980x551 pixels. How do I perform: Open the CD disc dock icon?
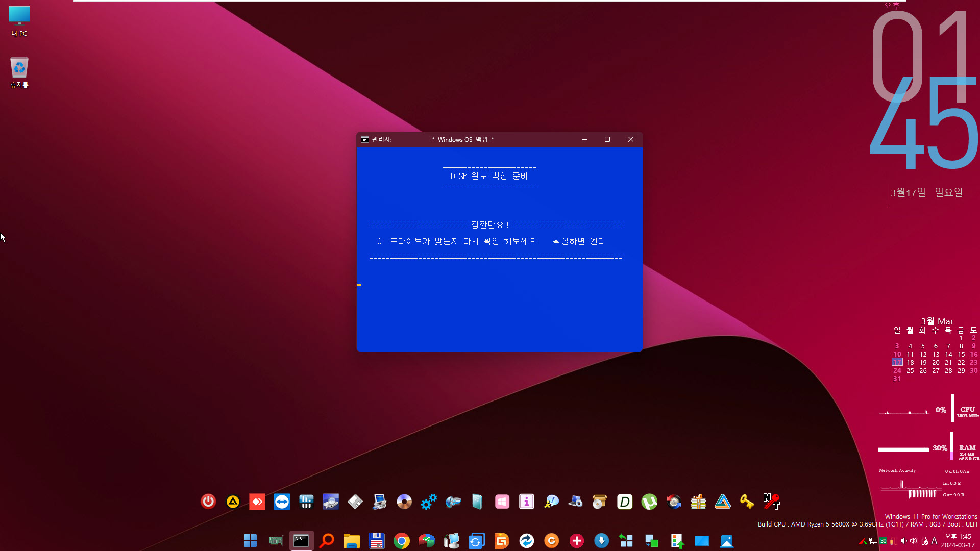(x=404, y=502)
